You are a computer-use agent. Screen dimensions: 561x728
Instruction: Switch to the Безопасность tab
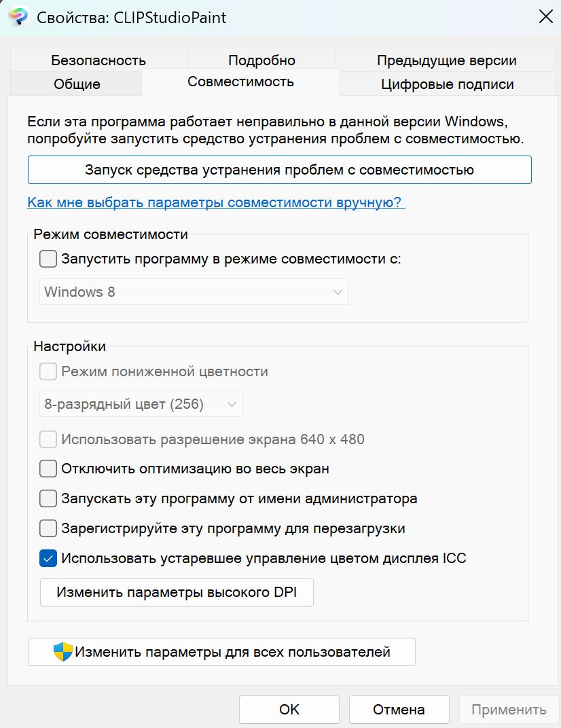click(98, 60)
